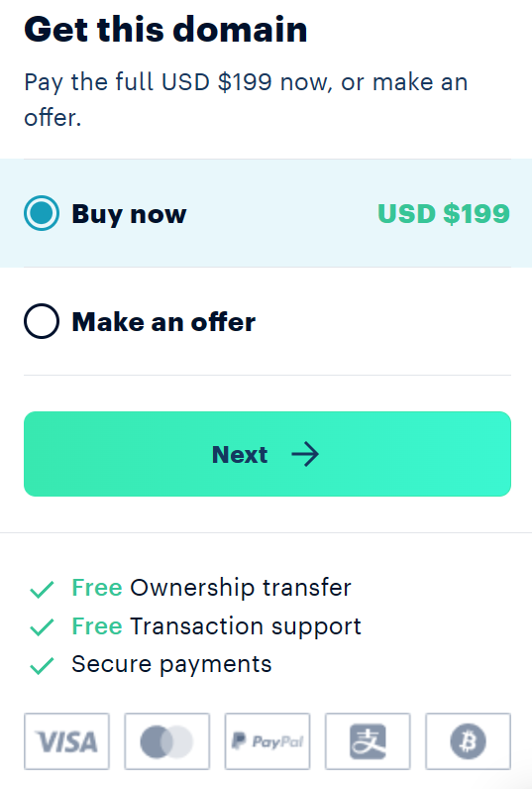
Task: Click the Free Ownership transfer text
Action: pos(211,588)
